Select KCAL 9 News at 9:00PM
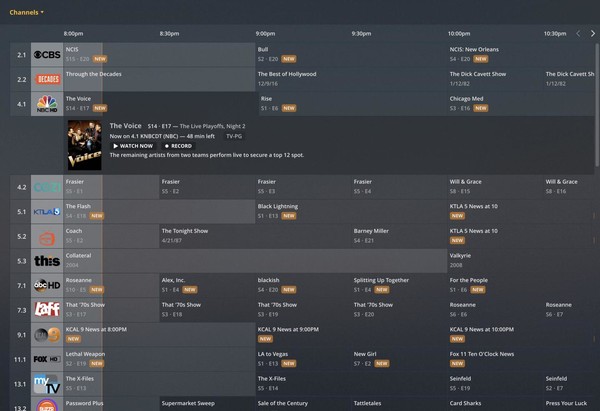The width and height of the screenshot is (600, 411). pyautogui.click(x=351, y=335)
